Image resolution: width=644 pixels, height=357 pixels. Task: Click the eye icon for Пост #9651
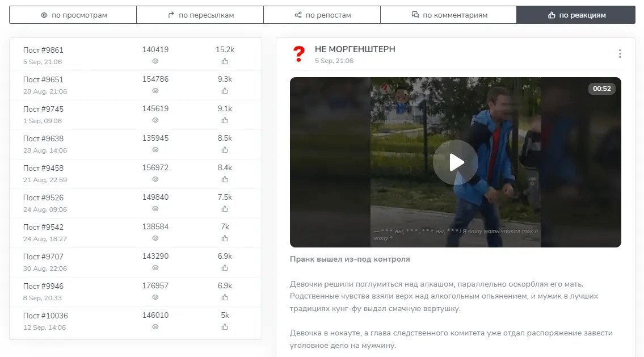[x=155, y=91]
